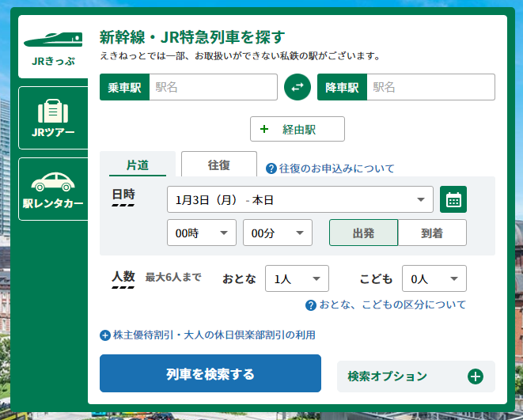Swap departure and arrival stations with arrows icon
Viewport: 523px width, 420px height.
click(x=298, y=87)
